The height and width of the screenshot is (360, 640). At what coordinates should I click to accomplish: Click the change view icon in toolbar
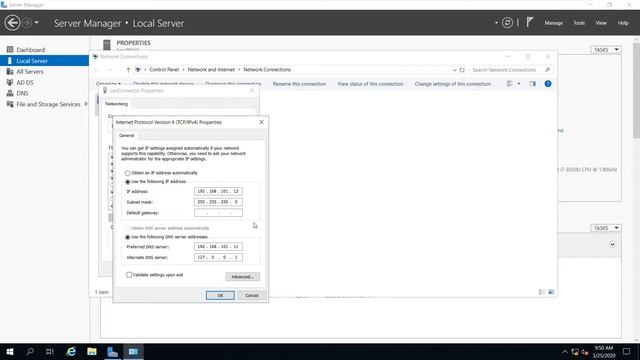pyautogui.click(x=510, y=84)
